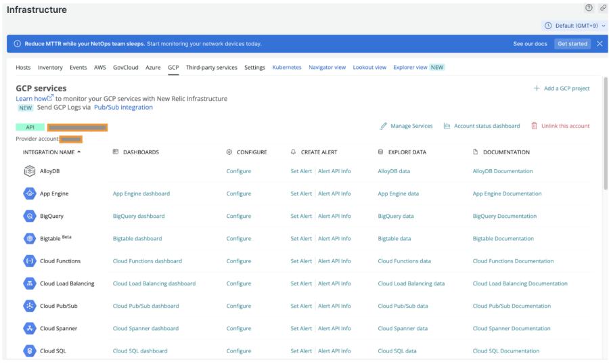
Task: Open the Settings tab
Action: click(x=255, y=67)
